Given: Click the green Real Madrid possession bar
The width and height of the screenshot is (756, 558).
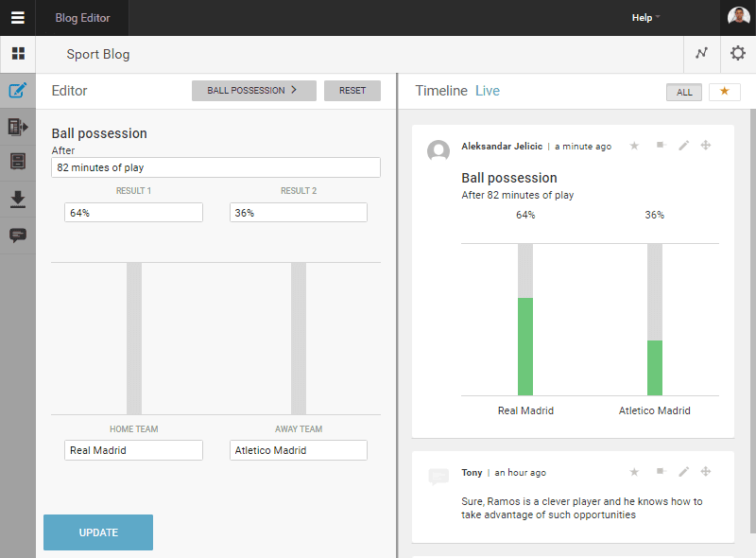Looking at the screenshot, I should (x=525, y=346).
